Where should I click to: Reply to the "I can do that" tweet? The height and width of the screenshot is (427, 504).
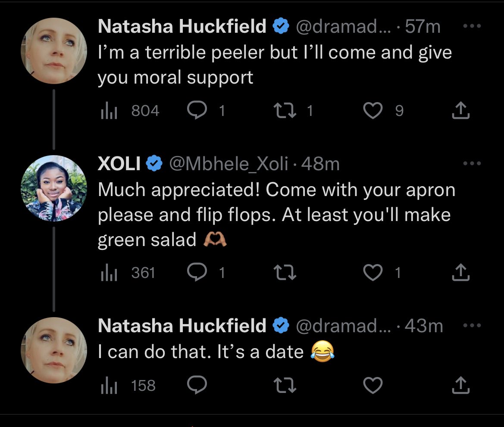(197, 385)
